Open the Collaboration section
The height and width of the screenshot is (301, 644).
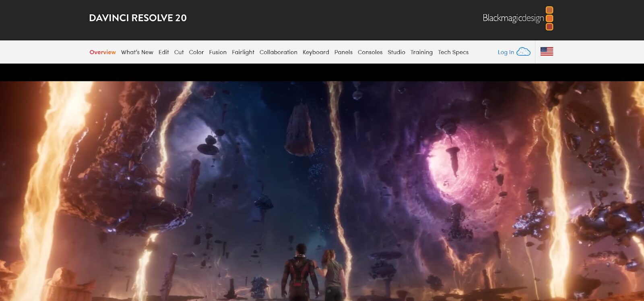click(x=278, y=52)
